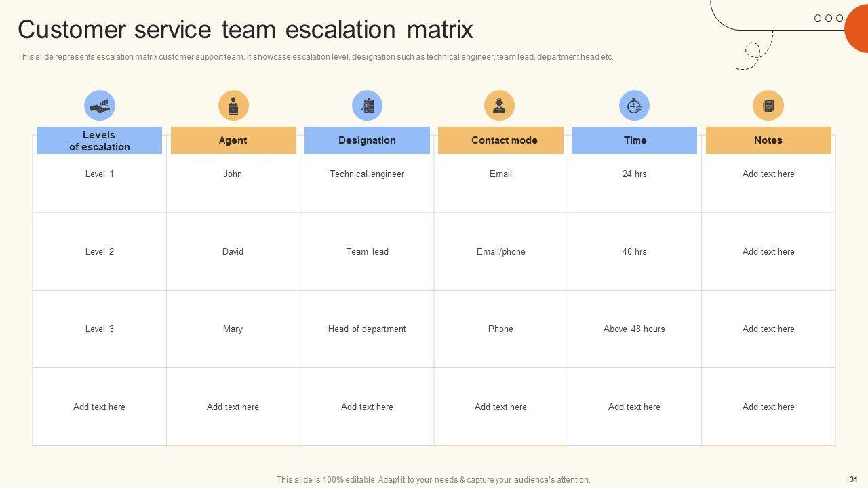Select the Levels of escalation header
868x488 pixels.
pos(99,140)
